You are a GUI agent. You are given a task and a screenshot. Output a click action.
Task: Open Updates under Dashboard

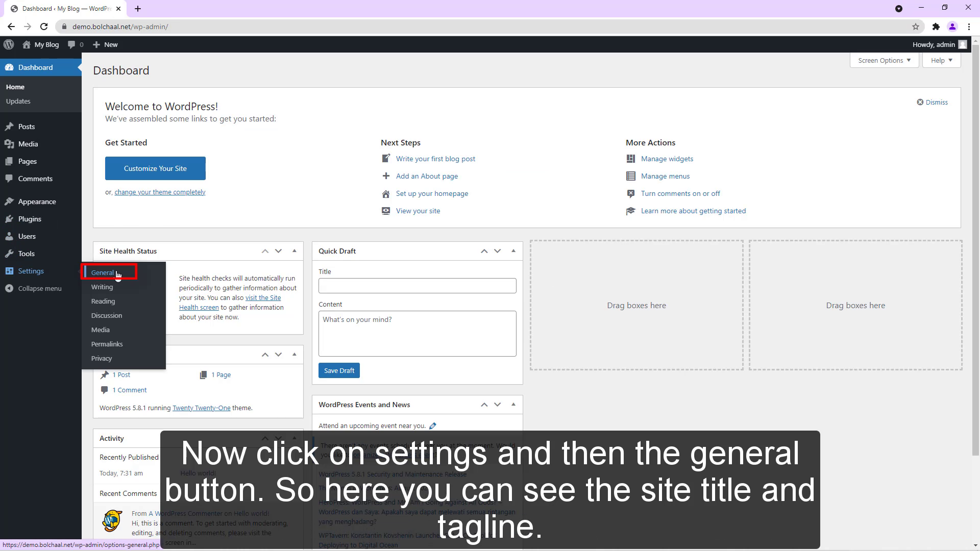coord(18,101)
